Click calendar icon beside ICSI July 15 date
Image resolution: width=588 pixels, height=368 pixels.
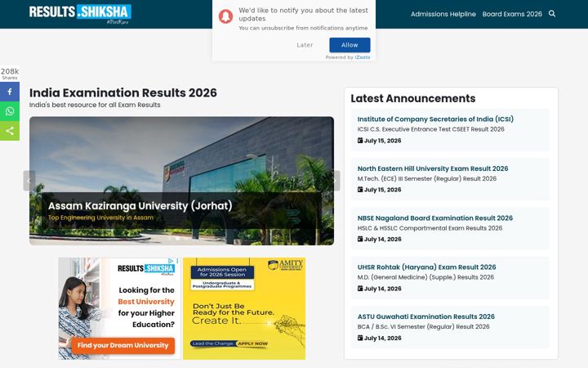360,140
